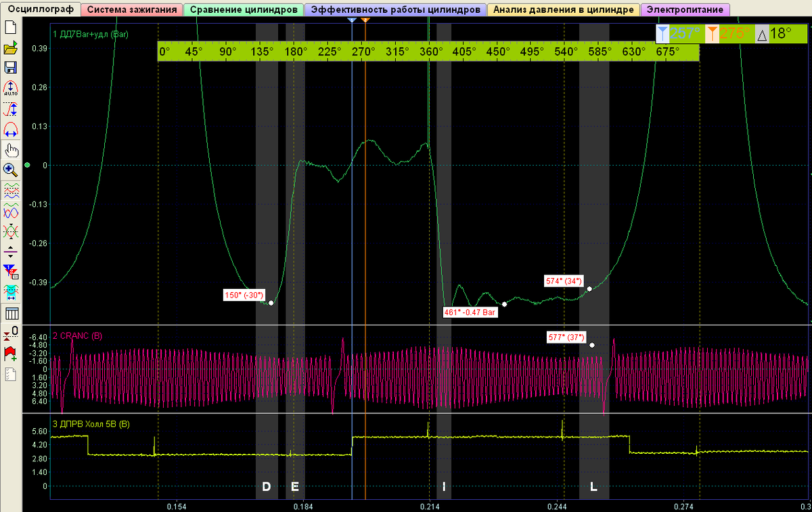Viewport: 812px width, 512px height.
Task: Click the 461° -0.47 Bar label
Action: (470, 312)
